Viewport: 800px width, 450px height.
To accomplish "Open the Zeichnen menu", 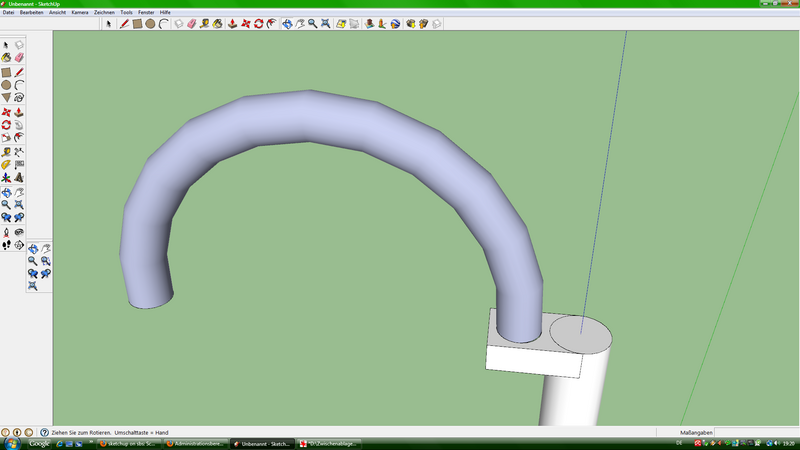I will coord(104,12).
